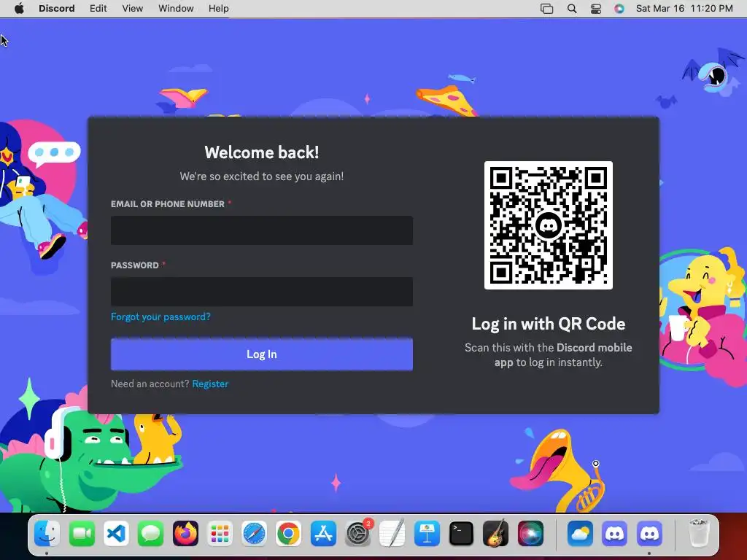
Task: Open the Window menu
Action: pos(176,9)
